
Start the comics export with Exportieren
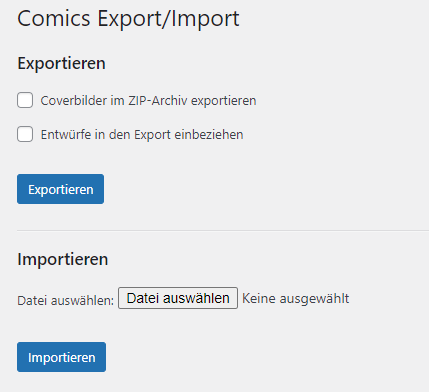tap(60, 189)
